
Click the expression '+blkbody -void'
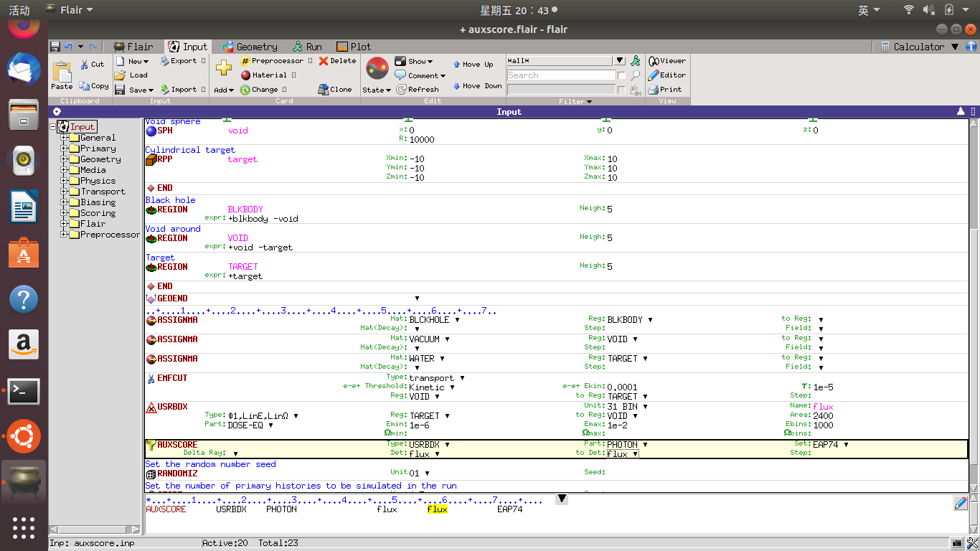(263, 219)
